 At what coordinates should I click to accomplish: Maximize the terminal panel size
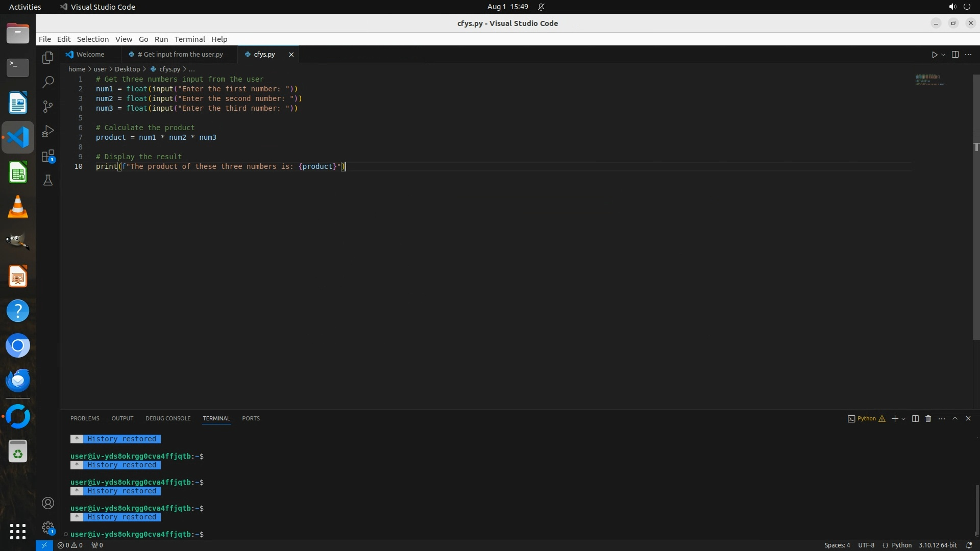pyautogui.click(x=955, y=418)
